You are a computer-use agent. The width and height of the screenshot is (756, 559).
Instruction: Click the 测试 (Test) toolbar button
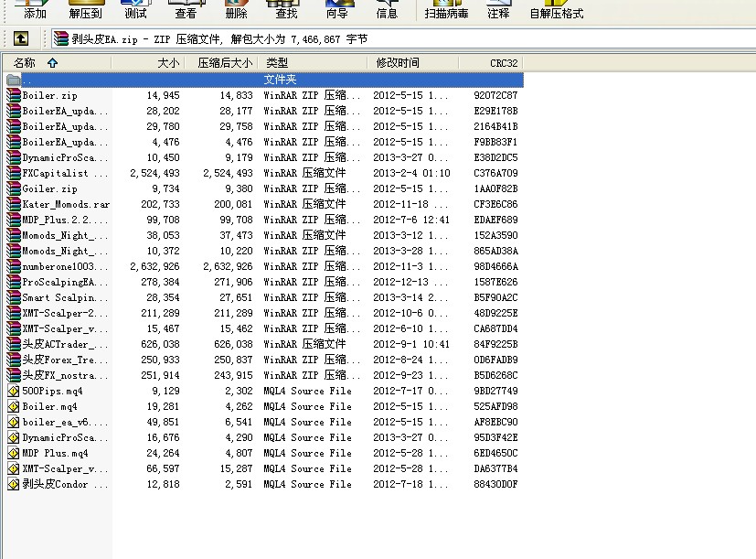(x=135, y=11)
